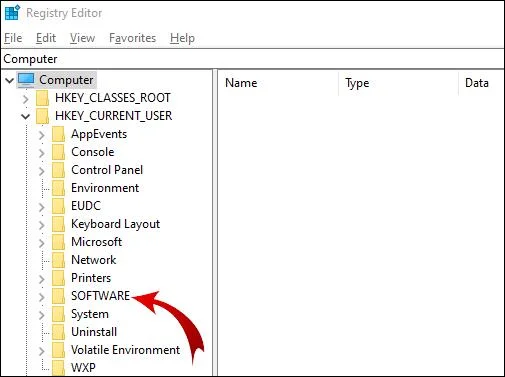Screen dimensions: 505x377
Task: Click the Environment folder icon
Action: click(59, 188)
